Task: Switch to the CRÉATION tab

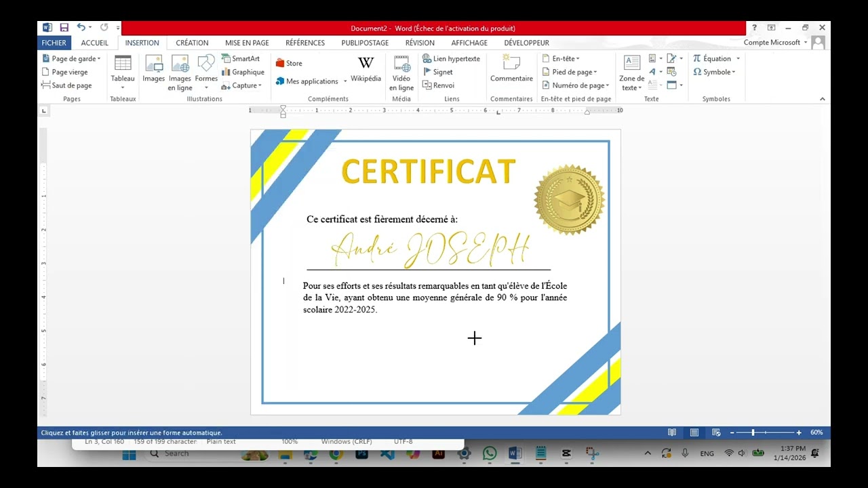Action: (192, 43)
